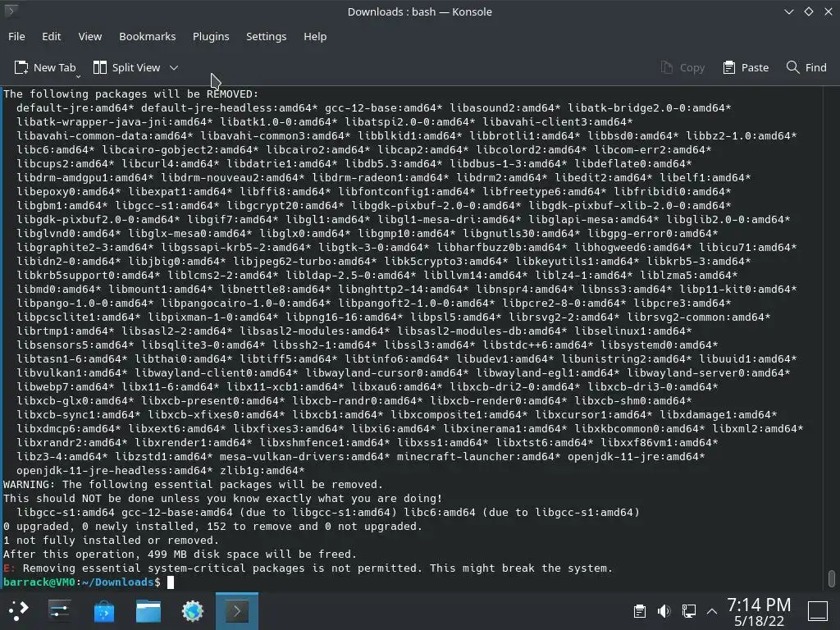Open the Plugins menu
The width and height of the screenshot is (840, 630).
pos(211,36)
